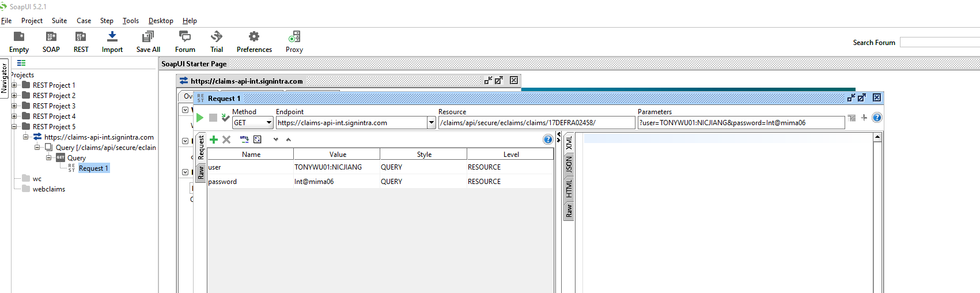The image size is (980, 293).
Task: Open the Method GET dropdown
Action: tap(252, 123)
